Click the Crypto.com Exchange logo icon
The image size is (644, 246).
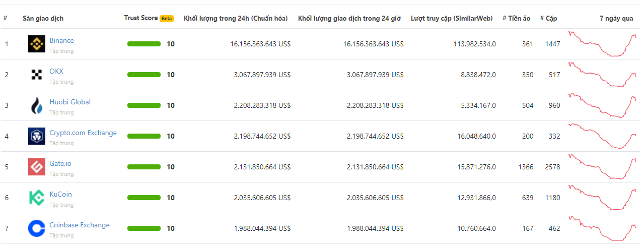pos(37,137)
